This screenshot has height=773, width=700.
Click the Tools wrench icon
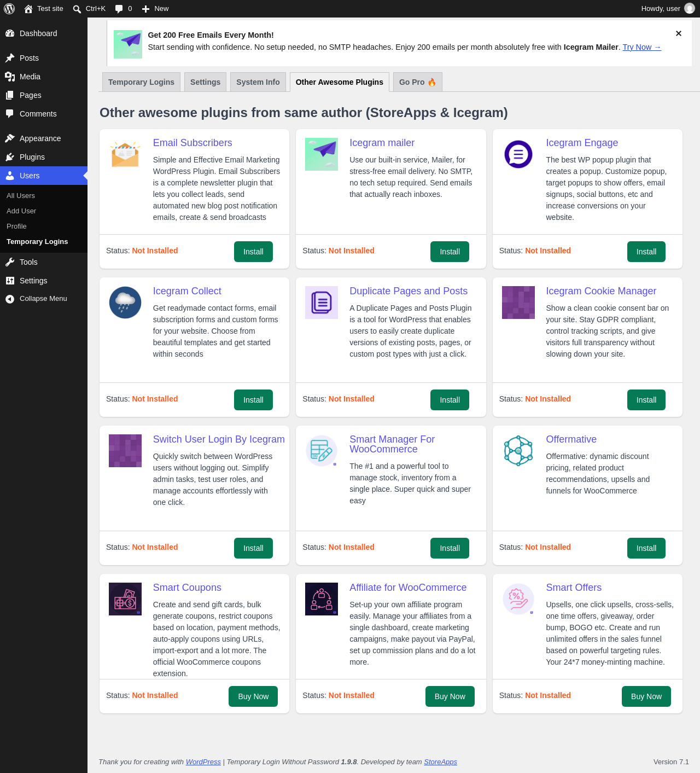pyautogui.click(x=10, y=262)
